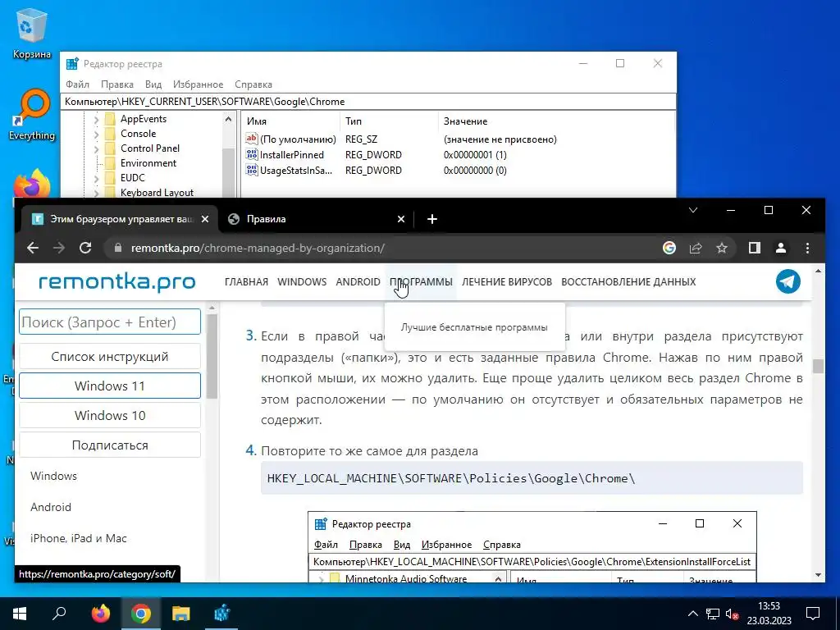
Task: Click registry tree scrollbar up arrow
Action: [229, 119]
